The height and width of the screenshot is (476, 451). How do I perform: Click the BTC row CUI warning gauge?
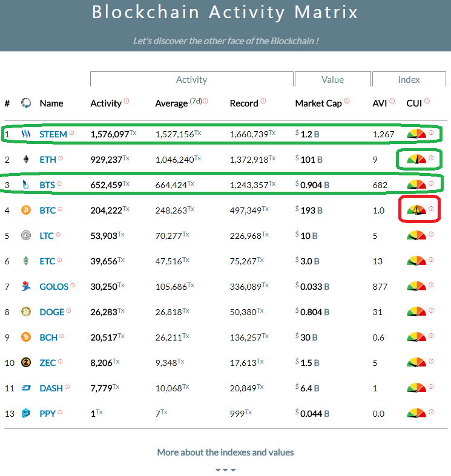pyautogui.click(x=416, y=210)
